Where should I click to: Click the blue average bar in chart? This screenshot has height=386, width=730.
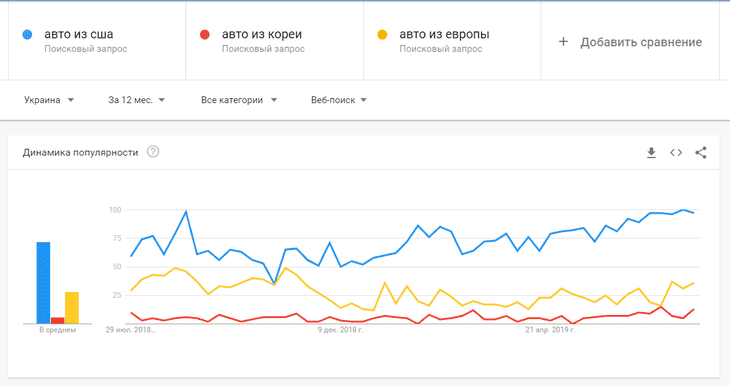point(43,283)
